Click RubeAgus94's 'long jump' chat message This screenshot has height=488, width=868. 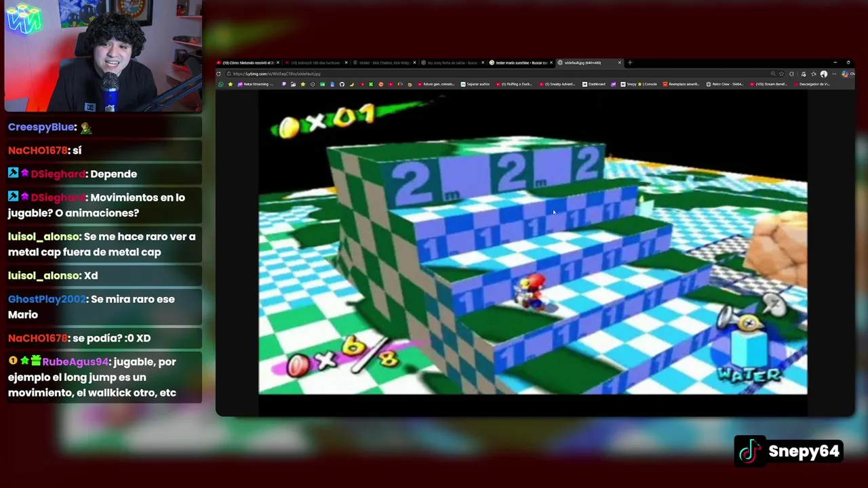tap(104, 378)
